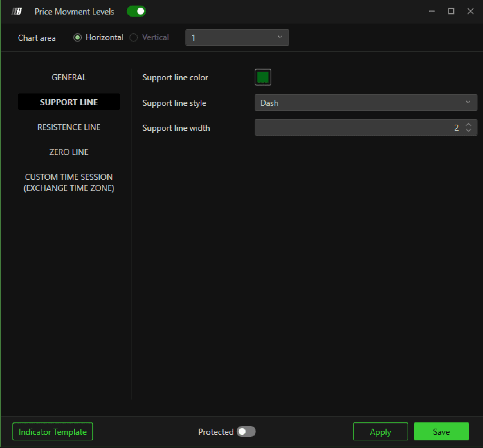Open the GENERAL settings section

coord(69,77)
